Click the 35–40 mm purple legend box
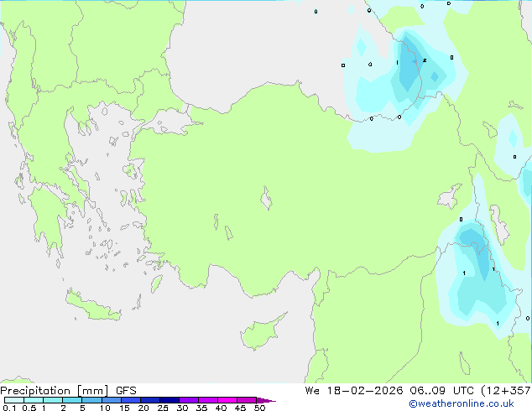Image resolution: width=532 pixels, height=411 pixels. click(x=207, y=400)
